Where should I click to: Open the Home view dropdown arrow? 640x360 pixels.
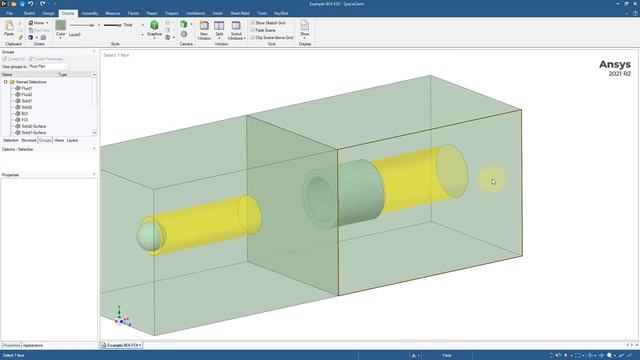pos(47,23)
